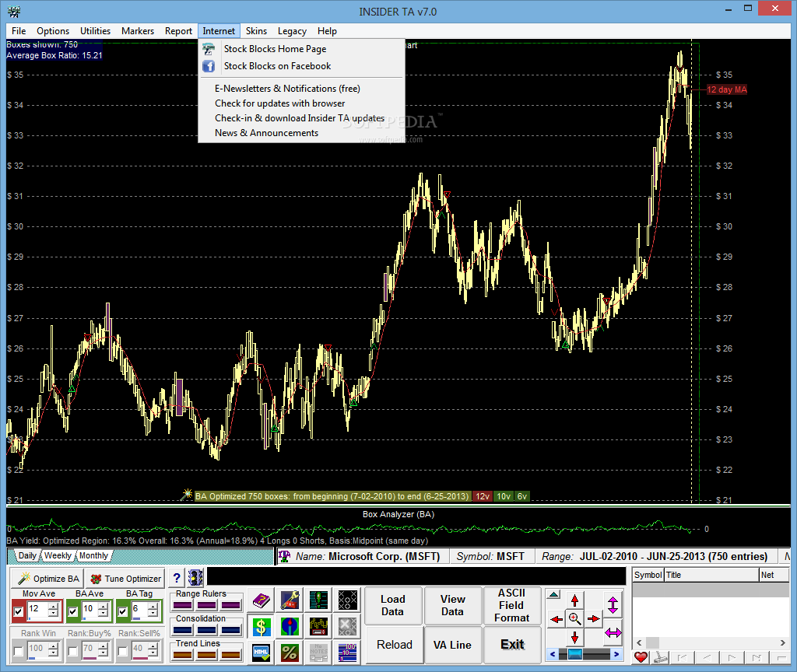797x672 pixels.
Task: Click the slider's right blue chevron
Action: (616, 654)
